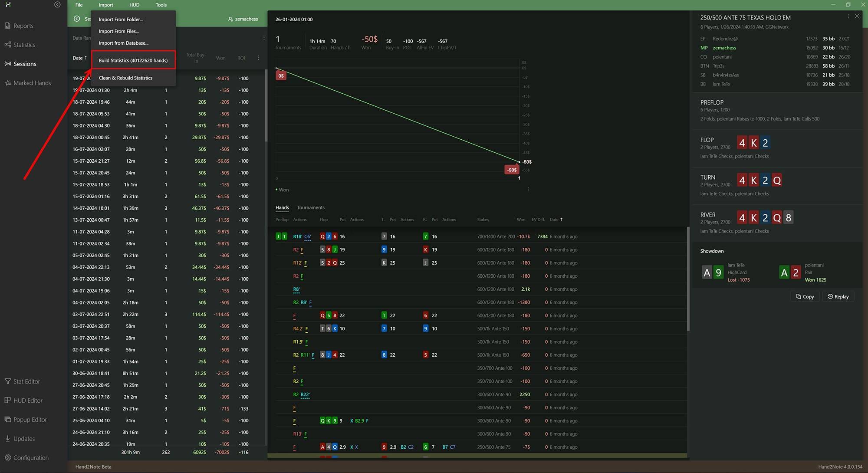Sort sessions by ROI column
The width and height of the screenshot is (868, 473).
241,58
